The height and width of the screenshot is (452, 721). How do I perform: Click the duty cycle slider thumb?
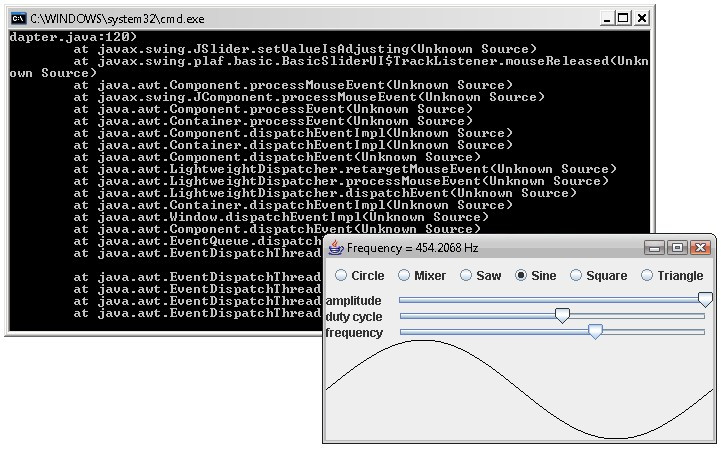point(562,315)
